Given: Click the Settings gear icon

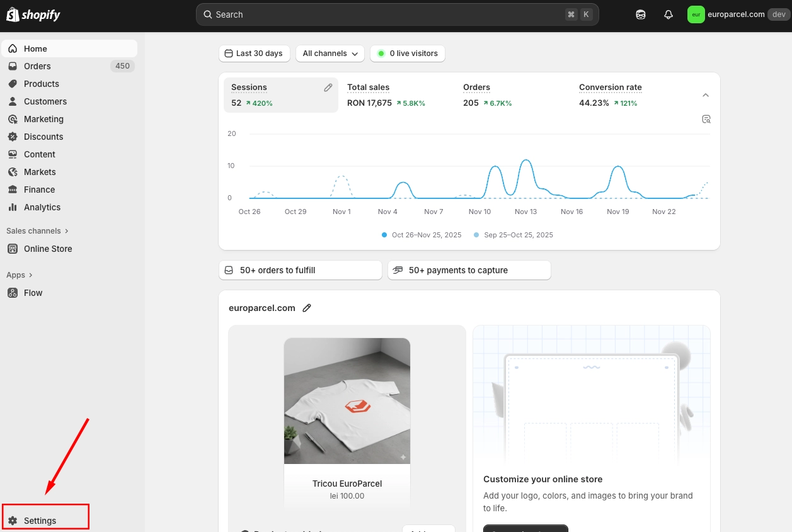Looking at the screenshot, I should [13, 521].
